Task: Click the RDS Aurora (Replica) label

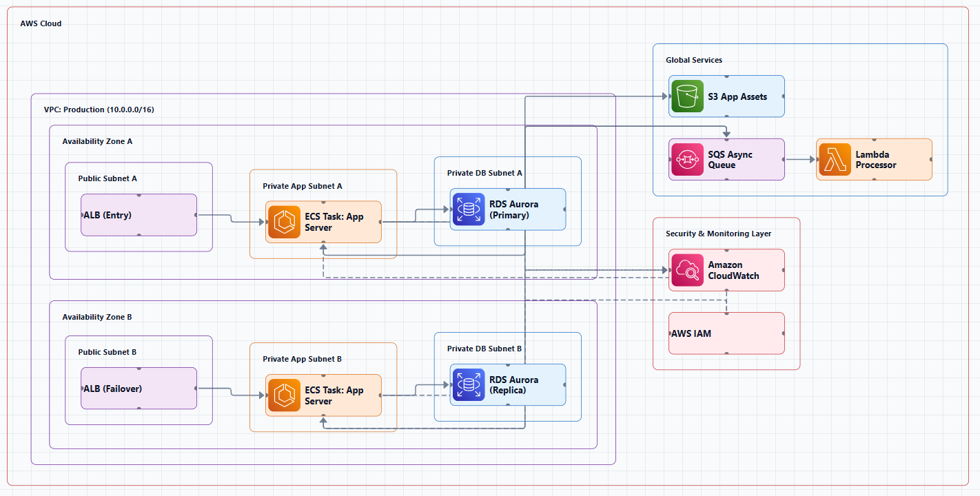Action: pyautogui.click(x=513, y=384)
